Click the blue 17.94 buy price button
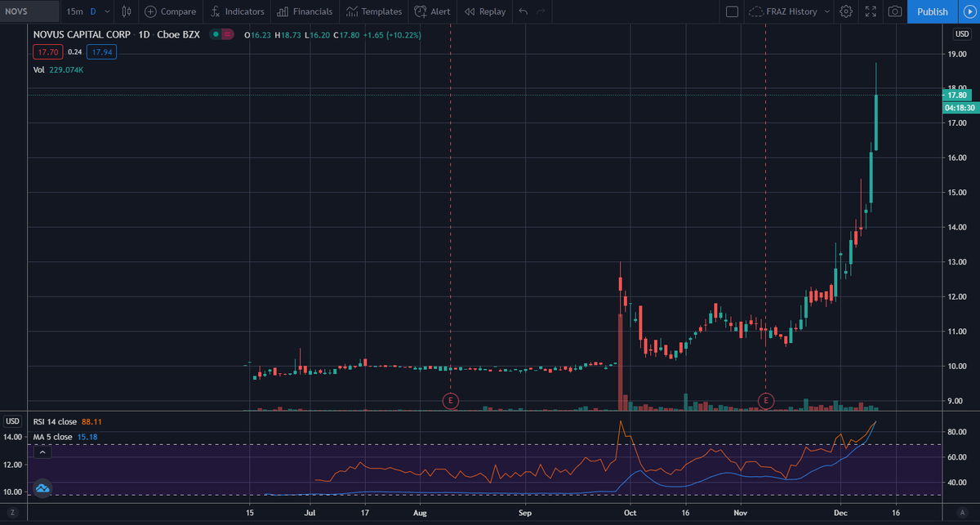Viewport: 980px width, 525px height. (x=101, y=51)
